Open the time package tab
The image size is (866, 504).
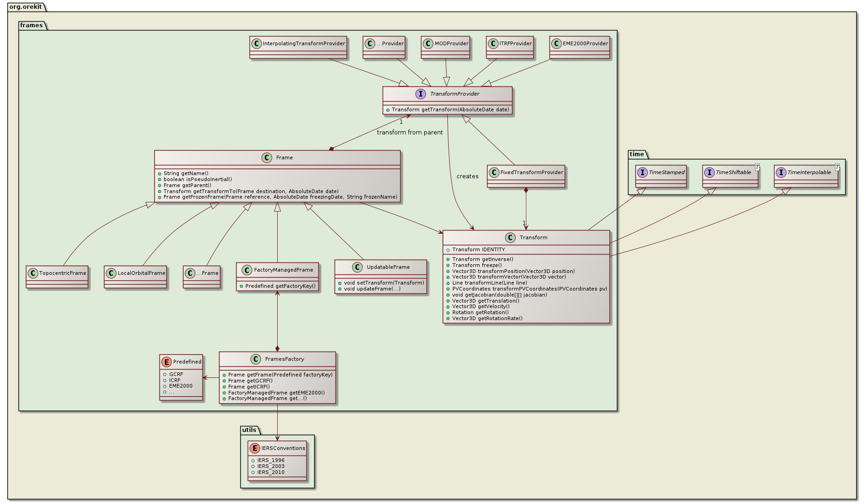click(x=636, y=154)
